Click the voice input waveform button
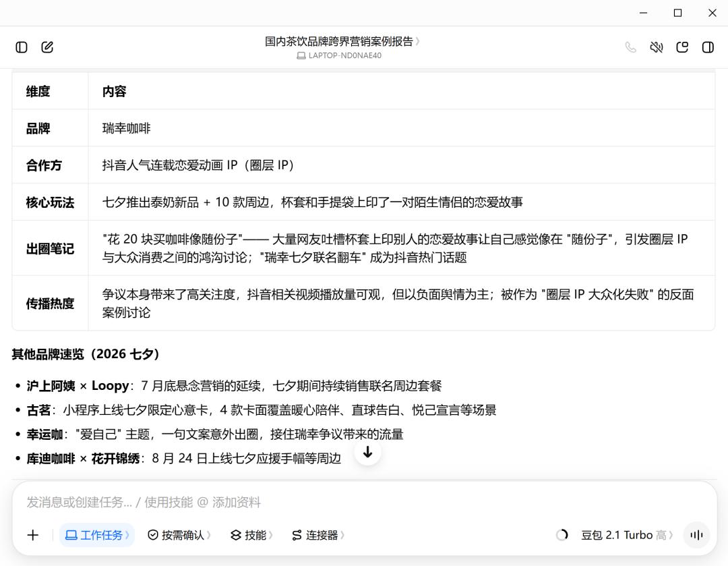The height and width of the screenshot is (566, 728). tap(696, 535)
